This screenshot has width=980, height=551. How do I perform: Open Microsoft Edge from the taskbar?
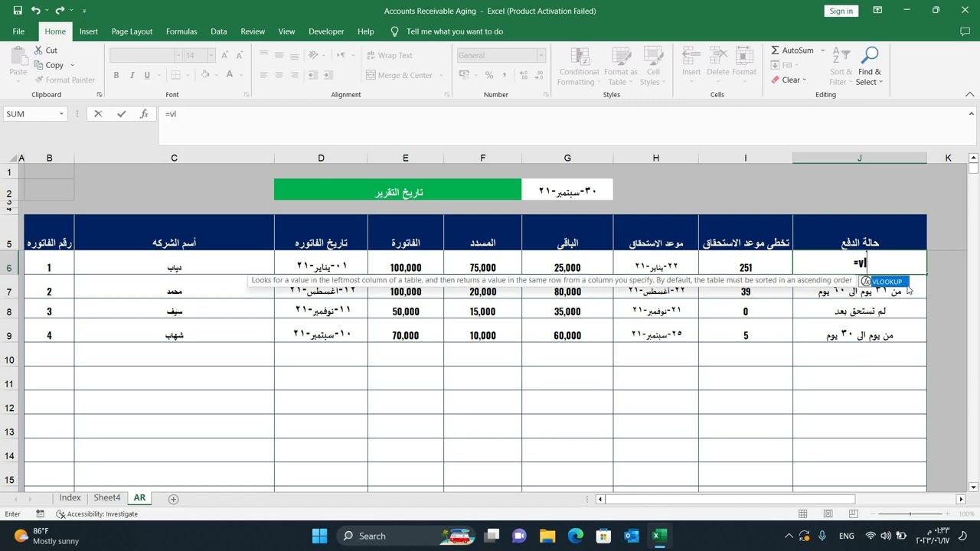tap(575, 536)
